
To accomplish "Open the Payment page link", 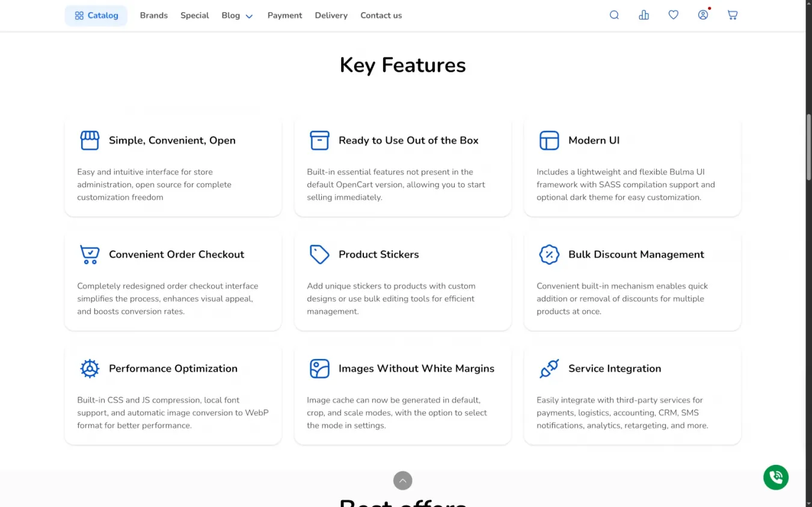I will tap(285, 16).
